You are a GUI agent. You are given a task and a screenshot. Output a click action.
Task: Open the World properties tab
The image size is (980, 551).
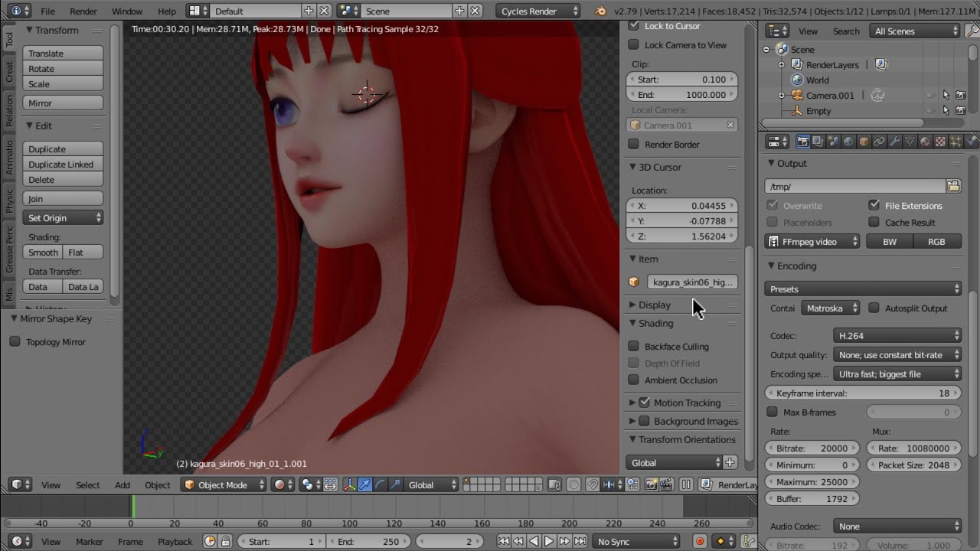(848, 142)
